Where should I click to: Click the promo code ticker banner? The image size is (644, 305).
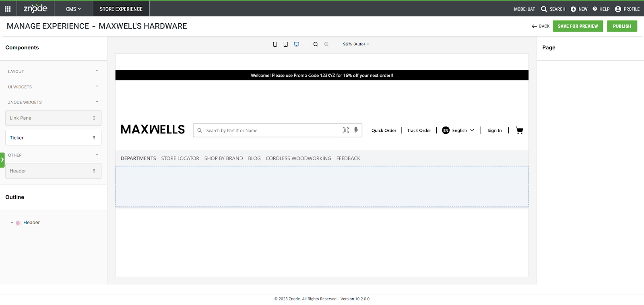pyautogui.click(x=322, y=75)
